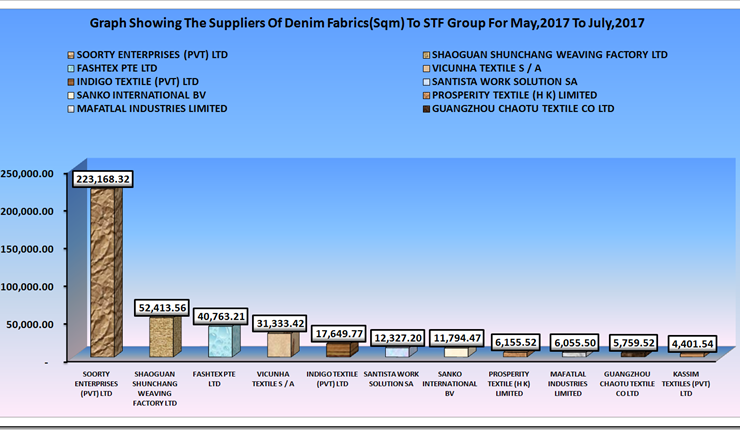This screenshot has height=430, width=740.
Task: Click the SHAOGUAN SHUNCHANG legend swatch
Action: [x=426, y=55]
